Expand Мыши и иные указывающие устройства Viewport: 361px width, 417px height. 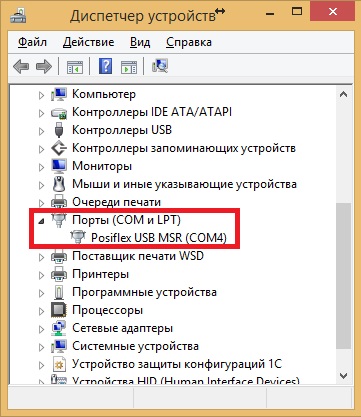tap(41, 185)
